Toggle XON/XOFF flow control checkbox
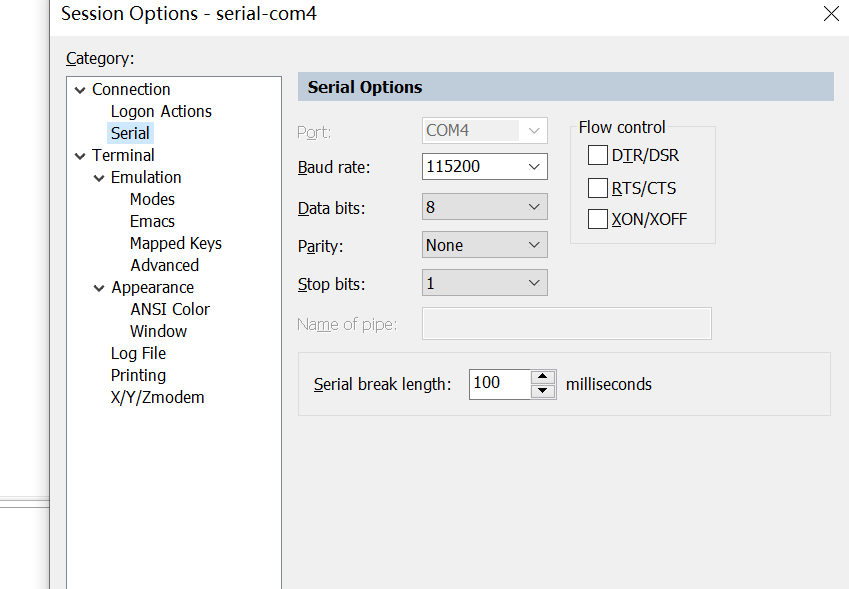Screen dimensions: 849x589 [598, 219]
